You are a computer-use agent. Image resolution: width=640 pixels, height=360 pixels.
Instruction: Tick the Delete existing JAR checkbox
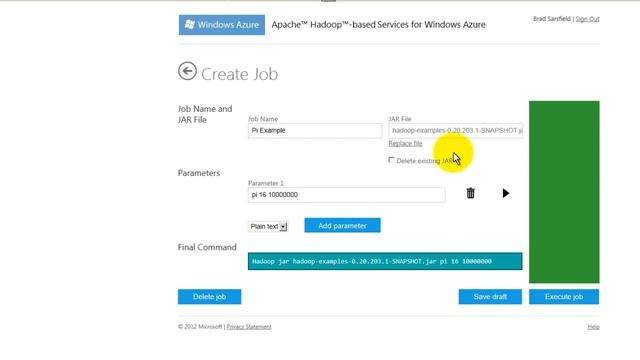pos(391,160)
